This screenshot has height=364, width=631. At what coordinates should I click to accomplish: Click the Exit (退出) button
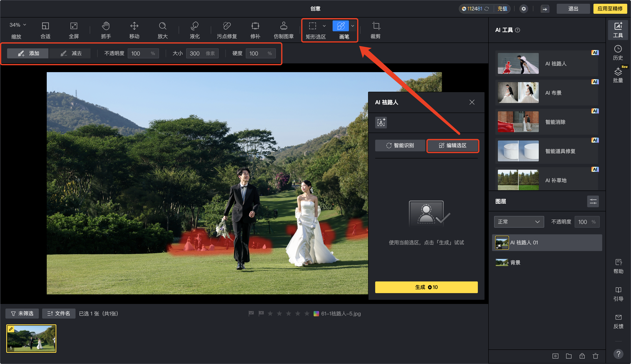[573, 9]
